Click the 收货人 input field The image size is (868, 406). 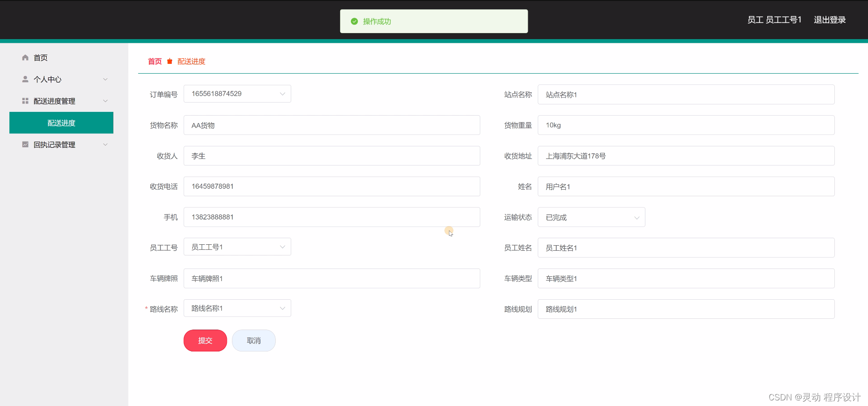click(332, 156)
